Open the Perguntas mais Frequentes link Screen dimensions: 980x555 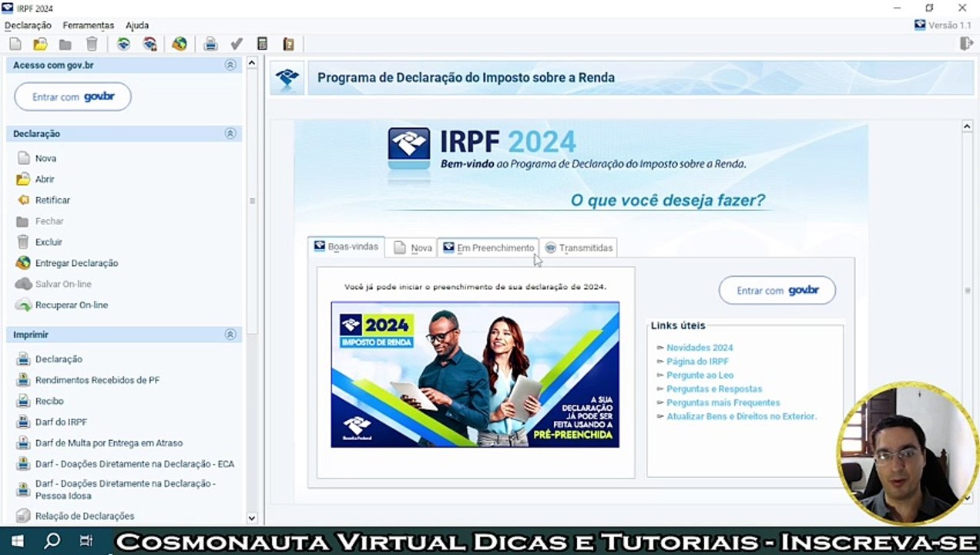tap(723, 403)
